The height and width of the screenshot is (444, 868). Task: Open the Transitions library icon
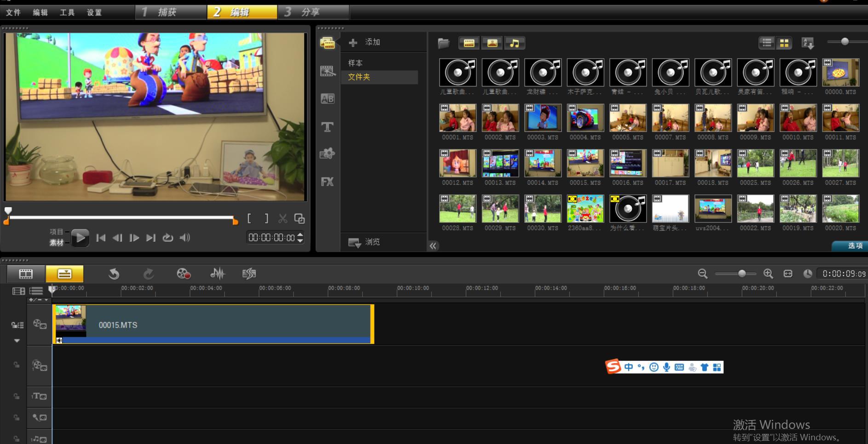(x=327, y=71)
